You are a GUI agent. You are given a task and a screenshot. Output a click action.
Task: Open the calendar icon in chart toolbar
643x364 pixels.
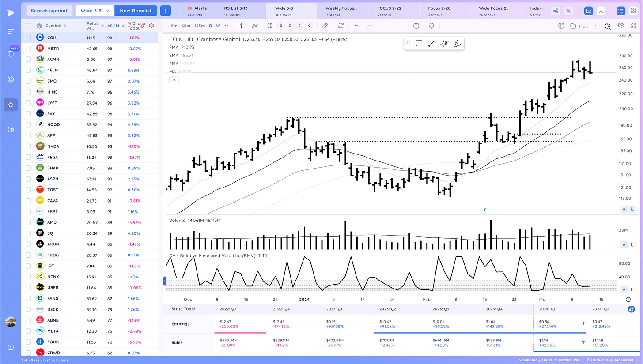pos(416,26)
